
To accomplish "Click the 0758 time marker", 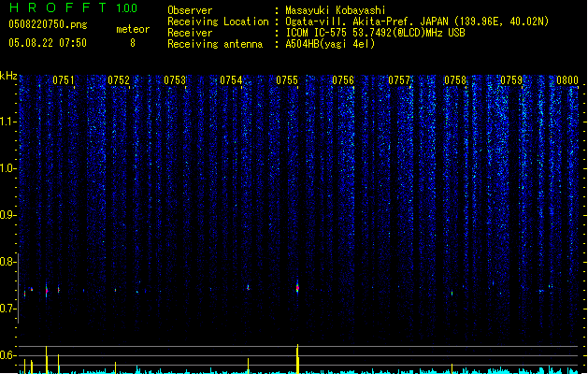I will click(455, 80).
